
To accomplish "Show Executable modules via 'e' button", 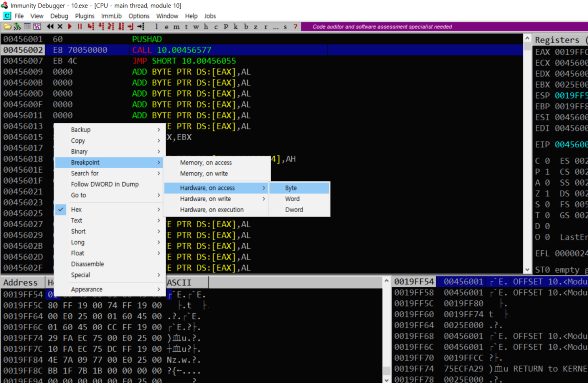I will (x=167, y=27).
